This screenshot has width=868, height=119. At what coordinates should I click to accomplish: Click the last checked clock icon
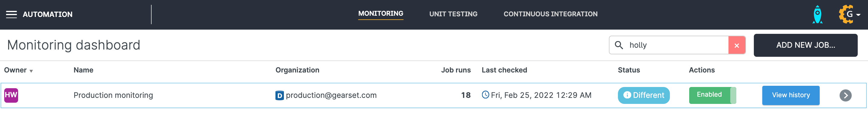pos(485,95)
